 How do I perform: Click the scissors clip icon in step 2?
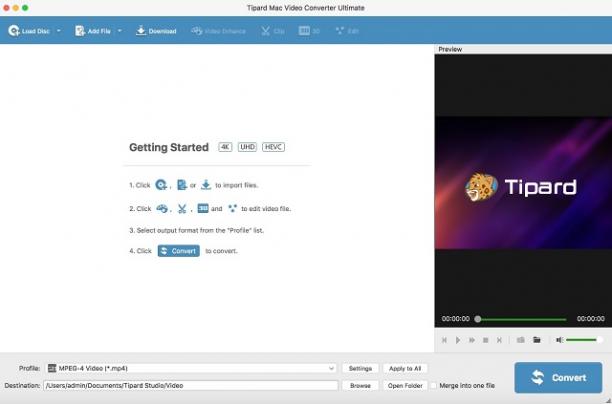pos(182,209)
